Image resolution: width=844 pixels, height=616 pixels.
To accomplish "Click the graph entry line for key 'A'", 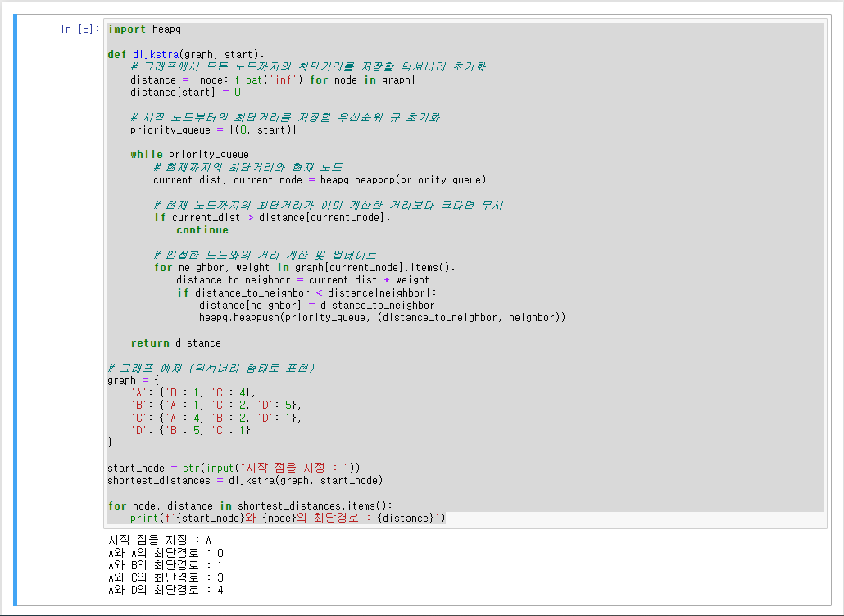I will point(193,392).
